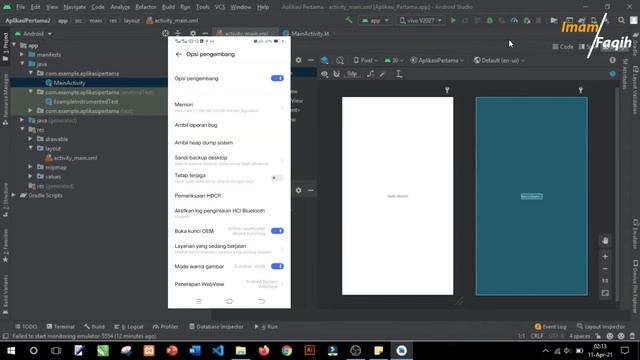This screenshot has height=360, width=640.
Task: Open the Pixel device preview dropdown
Action: click(x=365, y=60)
